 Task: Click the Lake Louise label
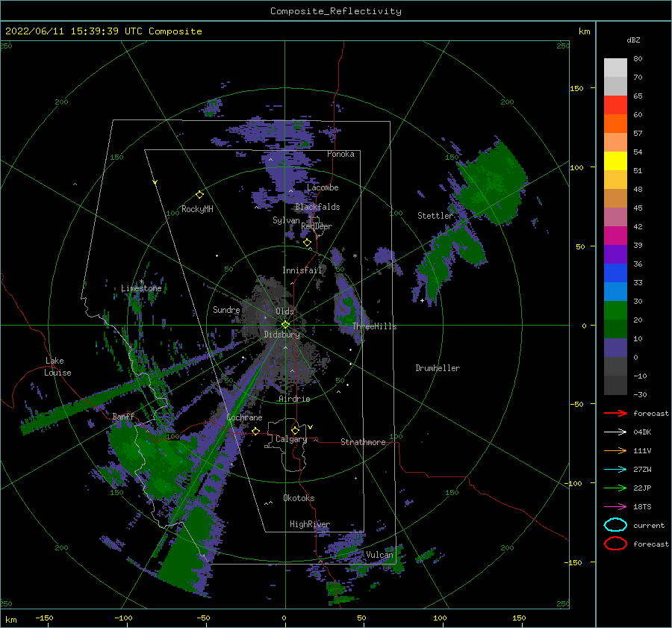57,367
